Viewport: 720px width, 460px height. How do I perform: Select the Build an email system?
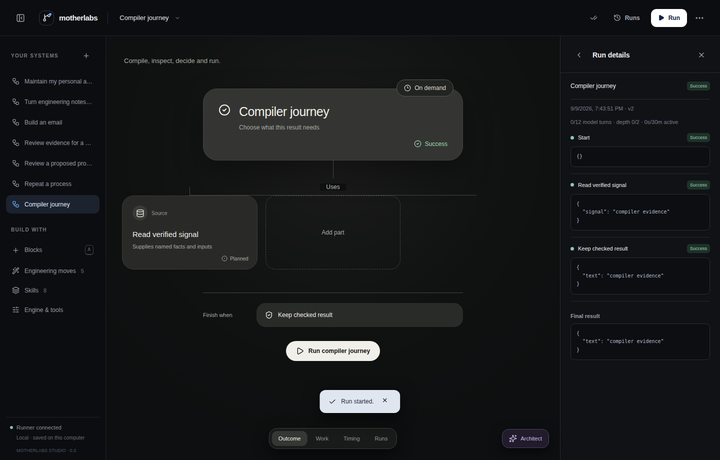pyautogui.click(x=53, y=123)
